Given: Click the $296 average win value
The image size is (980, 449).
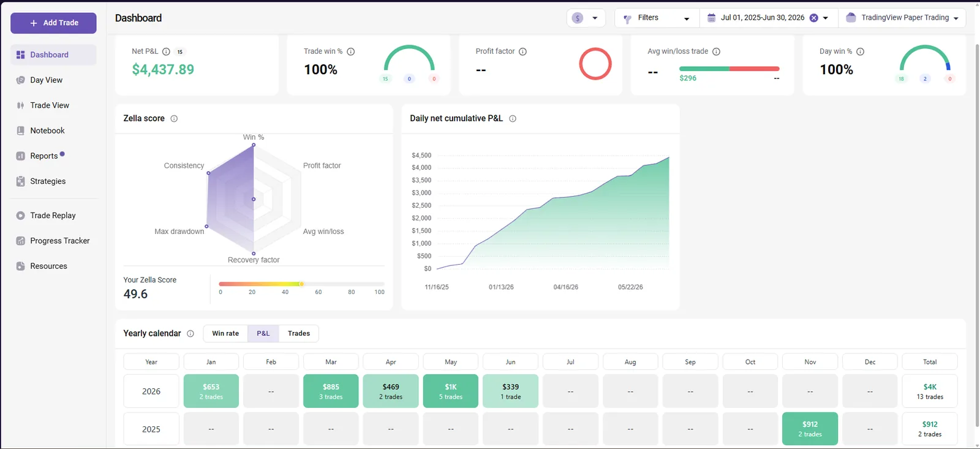Looking at the screenshot, I should tap(688, 78).
